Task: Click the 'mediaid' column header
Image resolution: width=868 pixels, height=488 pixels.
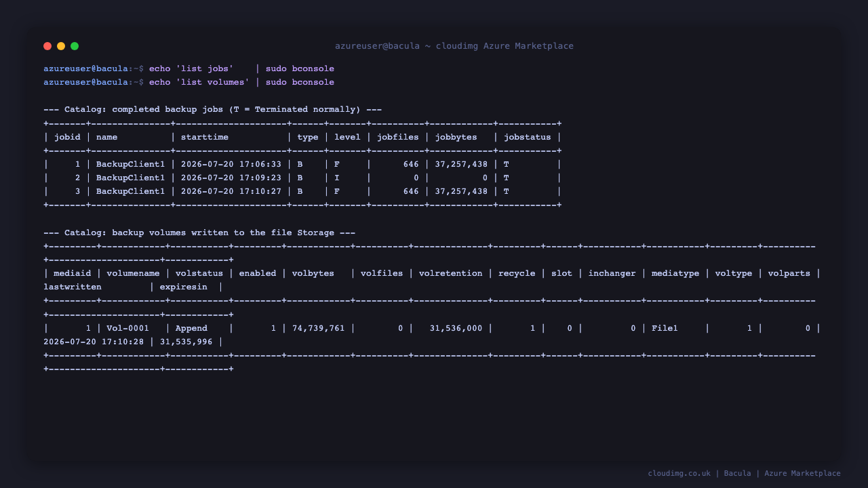Action: point(73,274)
